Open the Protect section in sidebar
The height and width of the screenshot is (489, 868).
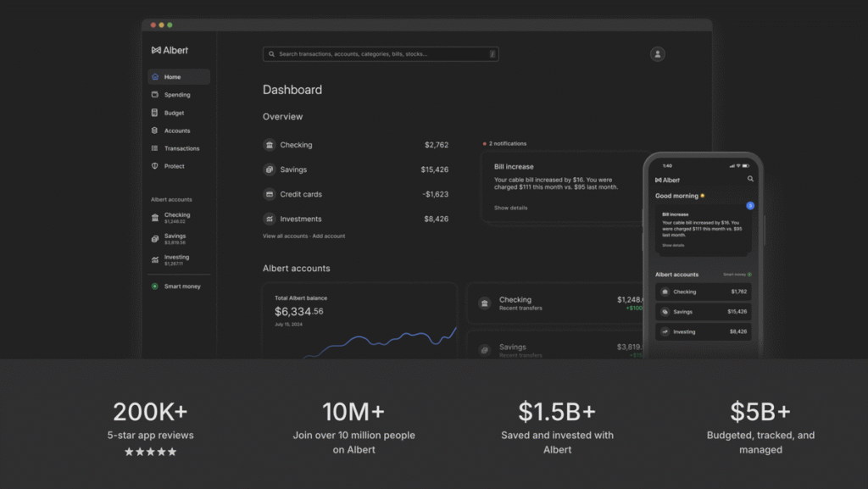tap(174, 166)
